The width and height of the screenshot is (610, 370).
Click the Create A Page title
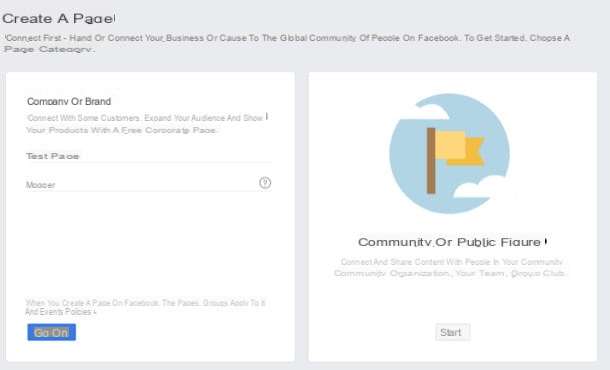click(58, 18)
